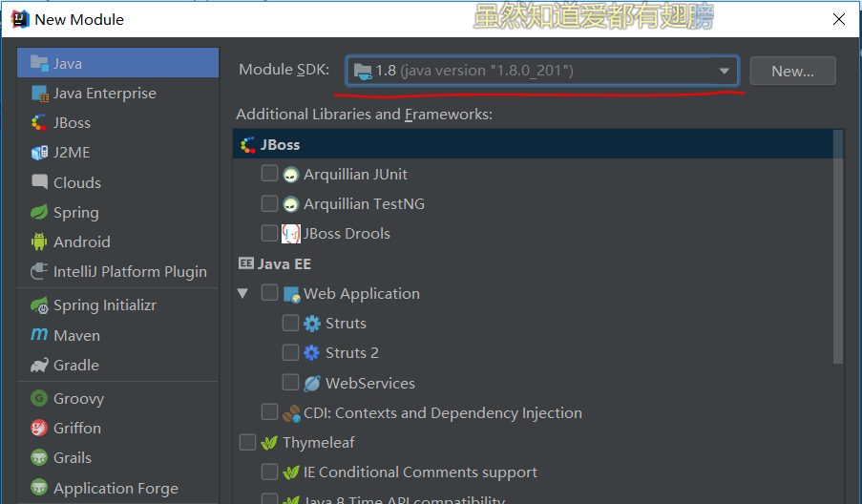This screenshot has height=504, width=862.
Task: Click the 'Android' label in sidebar
Action: [81, 241]
